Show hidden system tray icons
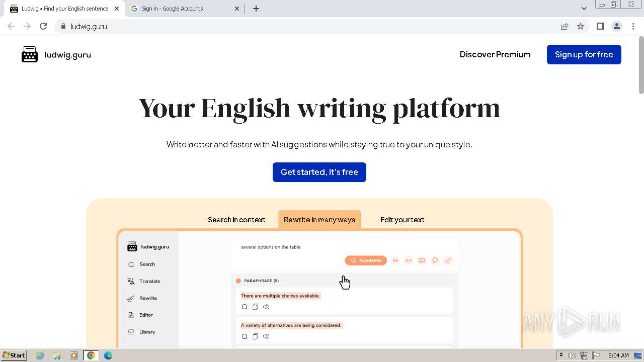 point(561,355)
